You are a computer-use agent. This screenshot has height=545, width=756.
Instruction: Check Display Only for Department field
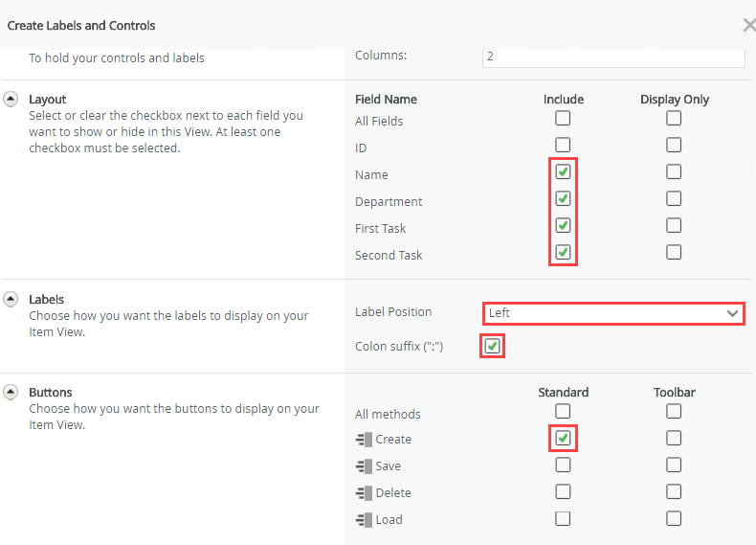(674, 198)
